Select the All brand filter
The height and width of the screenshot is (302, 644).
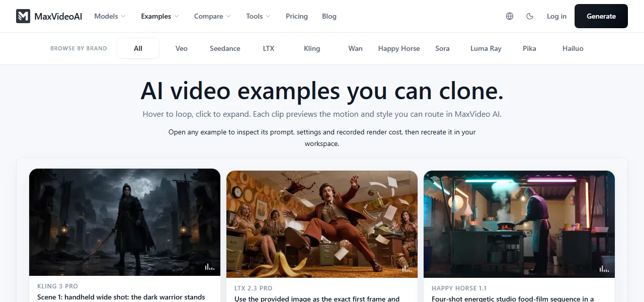click(x=138, y=48)
